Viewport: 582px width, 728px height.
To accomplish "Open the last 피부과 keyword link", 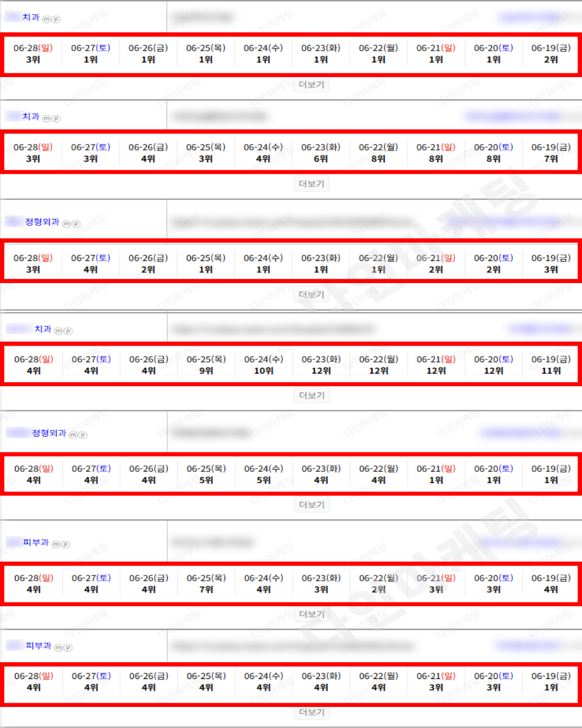I will coord(38,645).
